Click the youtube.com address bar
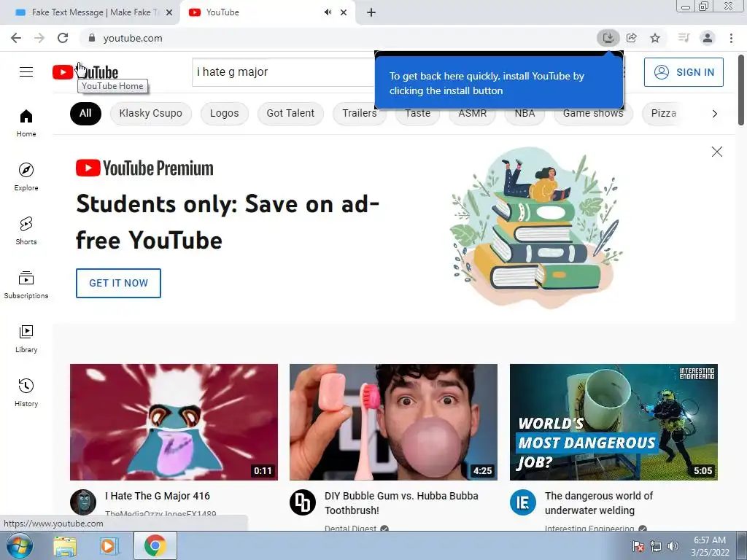The height and width of the screenshot is (560, 747). pos(333,38)
